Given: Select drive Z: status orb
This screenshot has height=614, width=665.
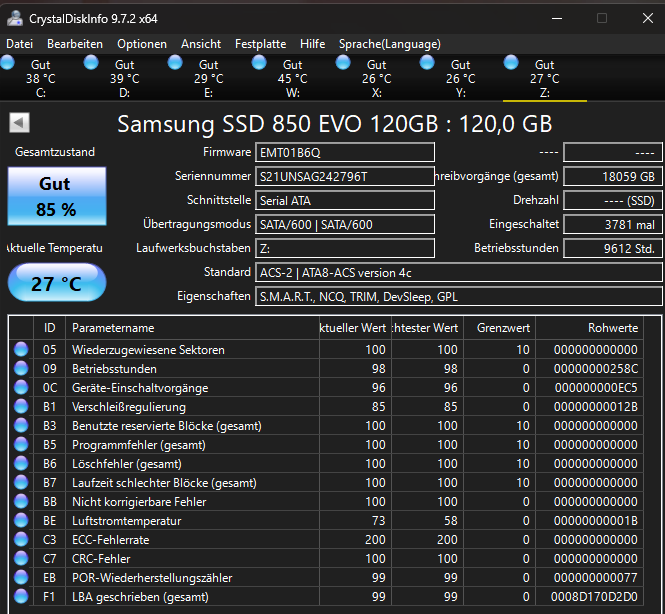Looking at the screenshot, I should tap(511, 63).
